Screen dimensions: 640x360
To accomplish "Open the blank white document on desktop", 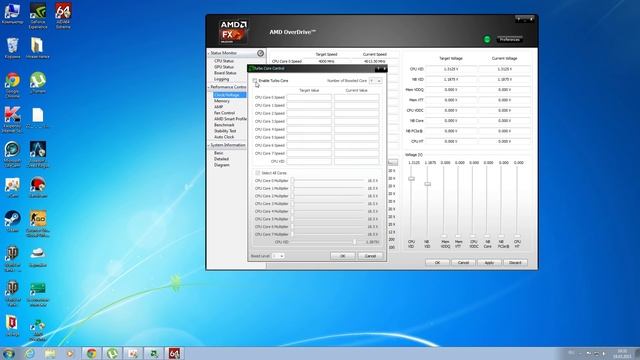I will pyautogui.click(x=38, y=118).
